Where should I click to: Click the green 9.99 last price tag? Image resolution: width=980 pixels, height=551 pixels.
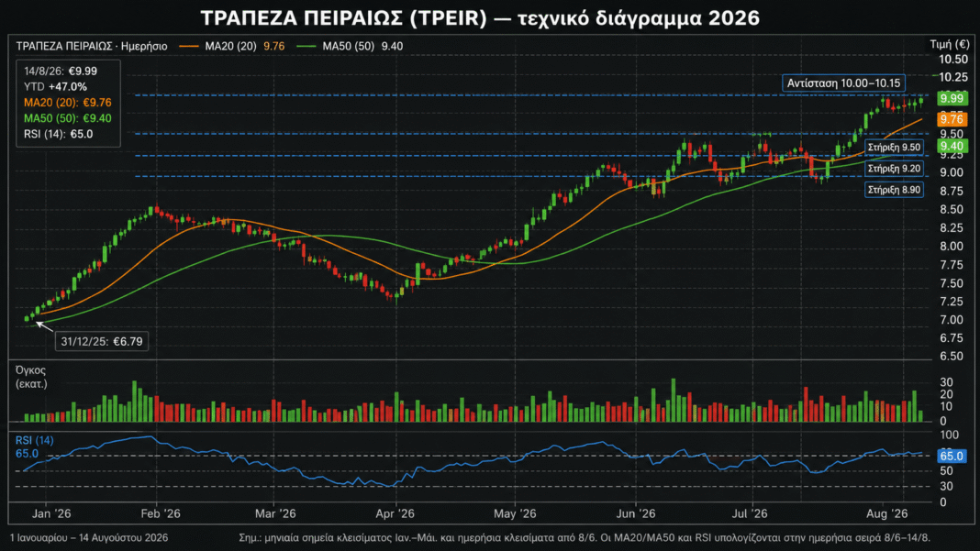pos(952,98)
